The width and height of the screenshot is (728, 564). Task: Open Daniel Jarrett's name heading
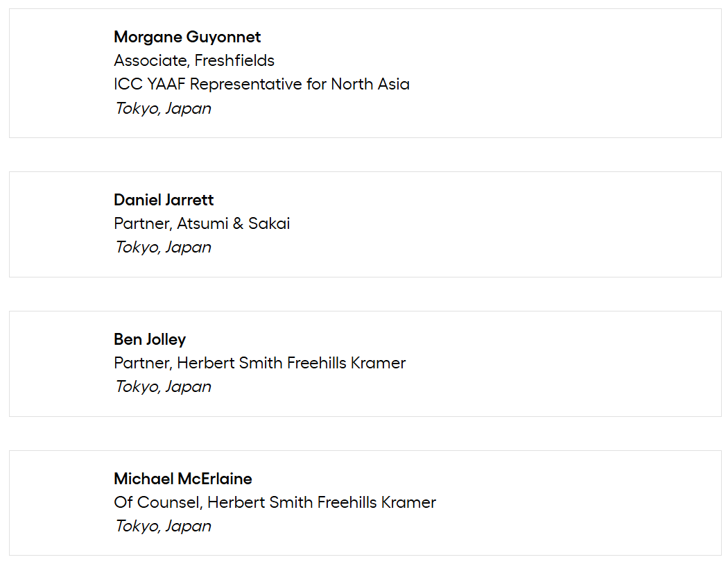164,200
